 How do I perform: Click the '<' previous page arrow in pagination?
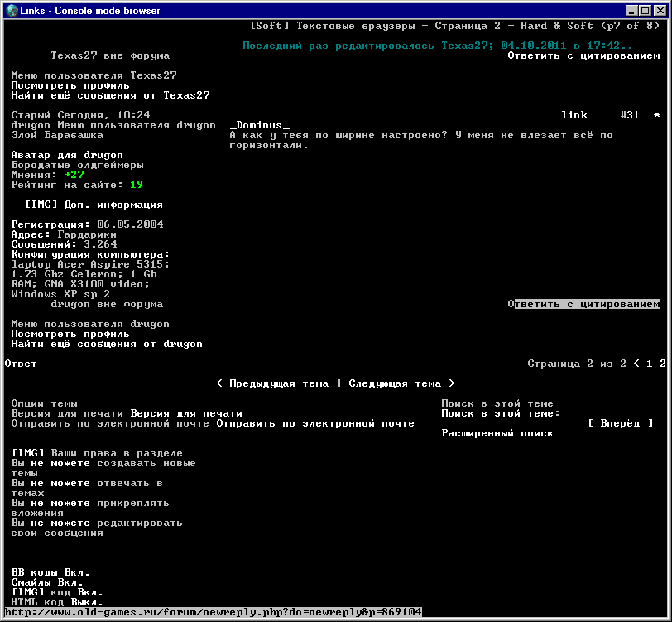click(636, 364)
